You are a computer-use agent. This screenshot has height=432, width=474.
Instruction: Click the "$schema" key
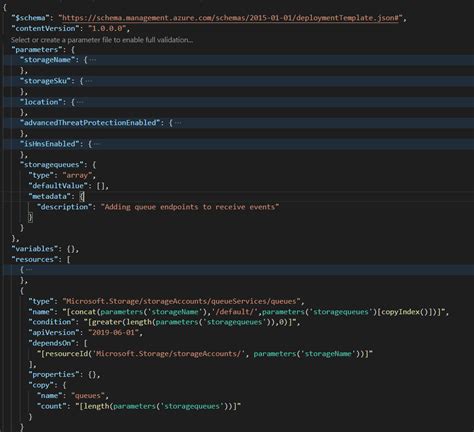(30, 18)
